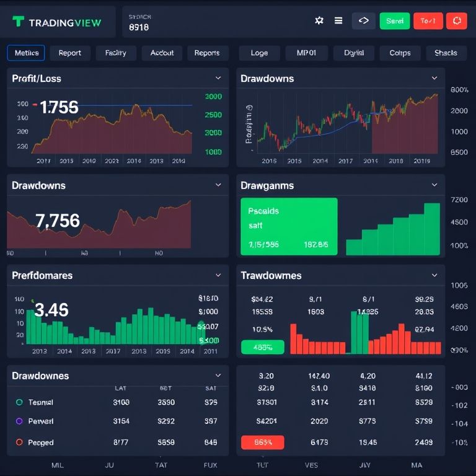Screen dimensions: 476x476
Task: Expand the Drawganms panel chevron
Action: point(434,185)
